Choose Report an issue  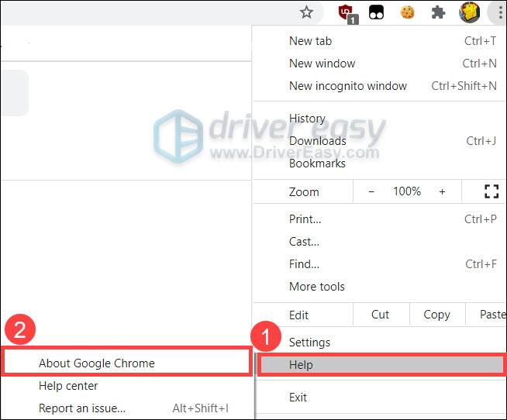click(127, 408)
